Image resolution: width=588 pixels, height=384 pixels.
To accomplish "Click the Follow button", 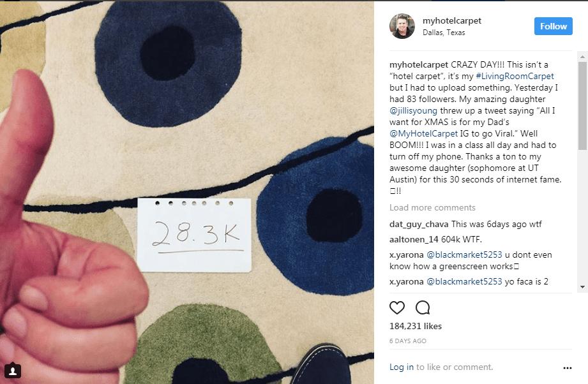I will point(553,26).
